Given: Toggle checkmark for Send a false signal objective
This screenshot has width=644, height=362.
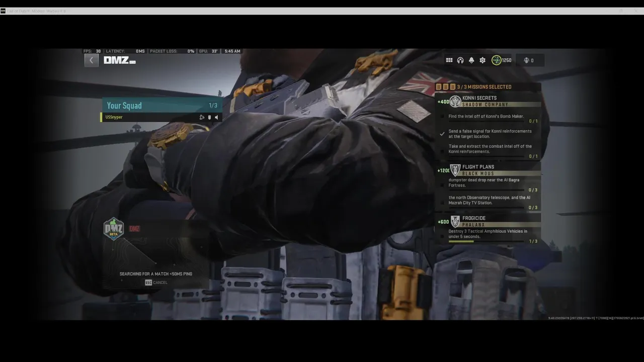Looking at the screenshot, I should click(x=442, y=134).
